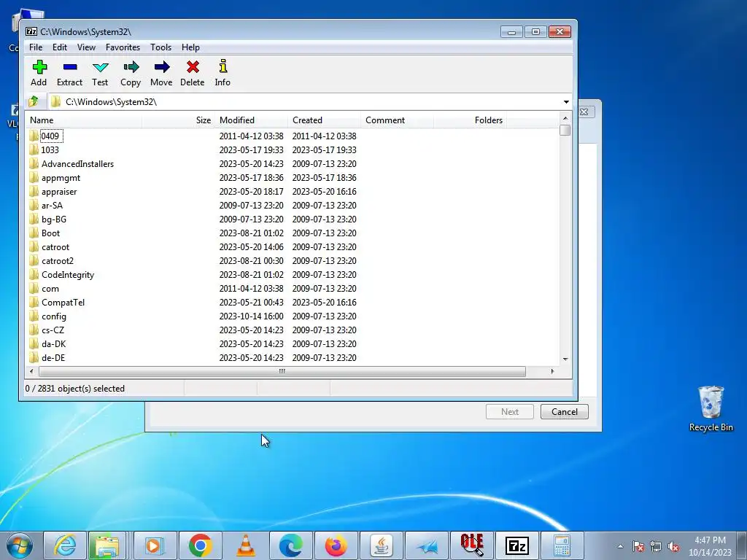Click the address bar path field

[x=305, y=101]
